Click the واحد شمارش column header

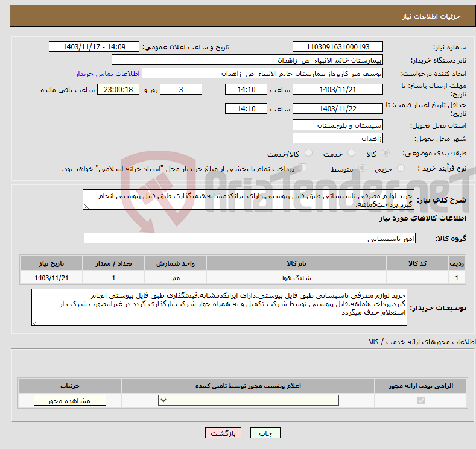click(x=176, y=263)
